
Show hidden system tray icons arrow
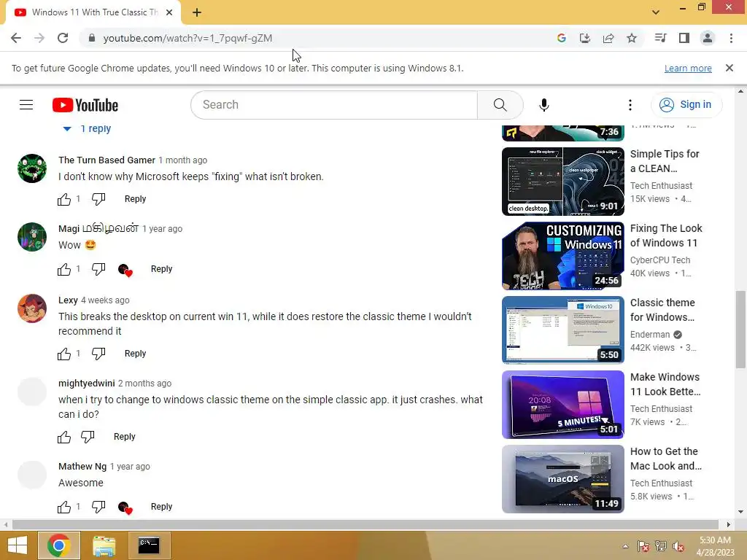pyautogui.click(x=625, y=546)
